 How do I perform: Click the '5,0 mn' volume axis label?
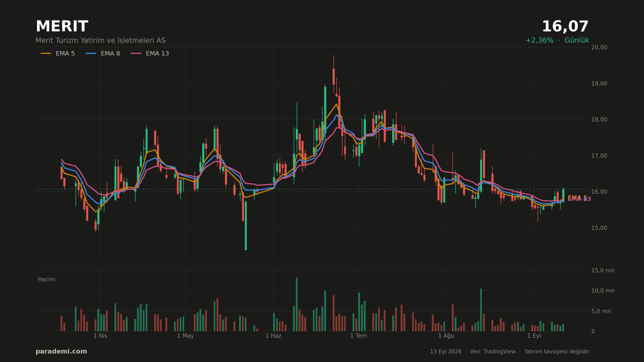(x=601, y=311)
